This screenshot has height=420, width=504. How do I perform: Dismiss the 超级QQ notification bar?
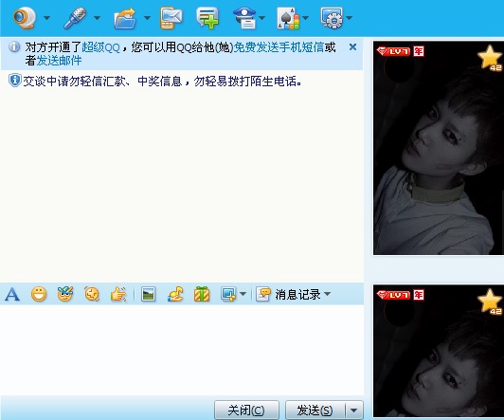click(x=352, y=47)
